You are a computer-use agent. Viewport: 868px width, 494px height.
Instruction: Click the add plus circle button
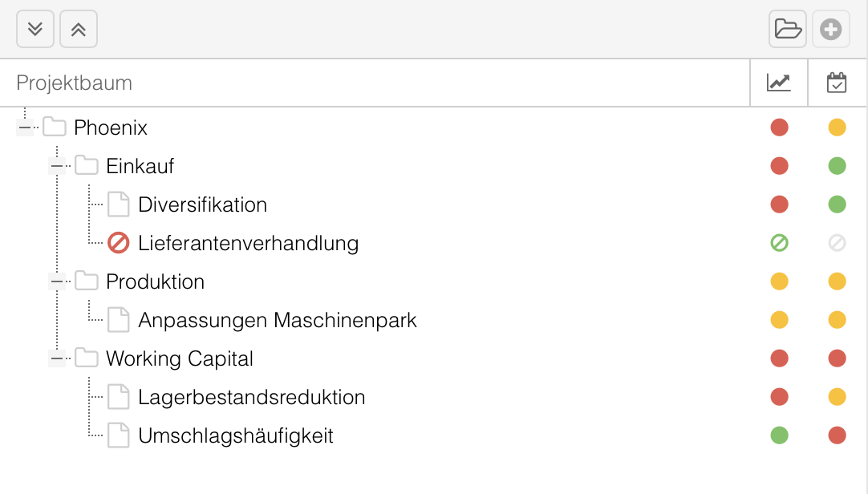click(x=830, y=29)
